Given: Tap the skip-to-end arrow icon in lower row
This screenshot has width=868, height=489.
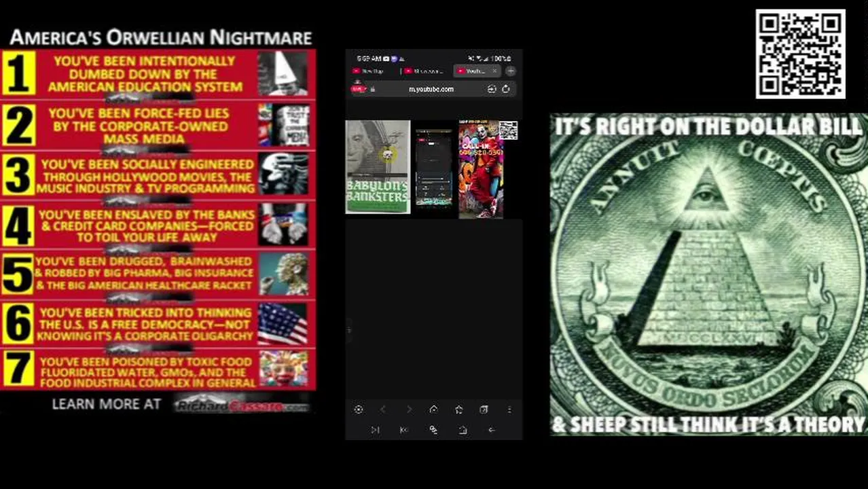Looking at the screenshot, I should click(x=375, y=430).
